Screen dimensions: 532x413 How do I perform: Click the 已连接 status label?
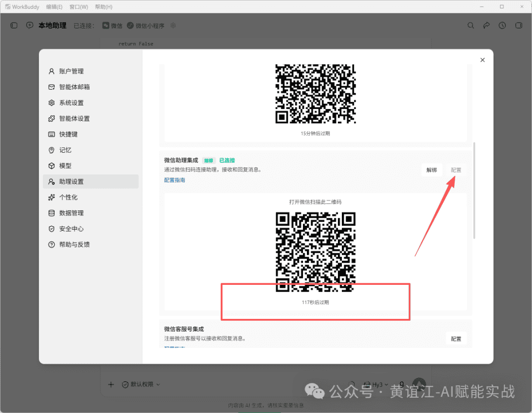point(227,160)
